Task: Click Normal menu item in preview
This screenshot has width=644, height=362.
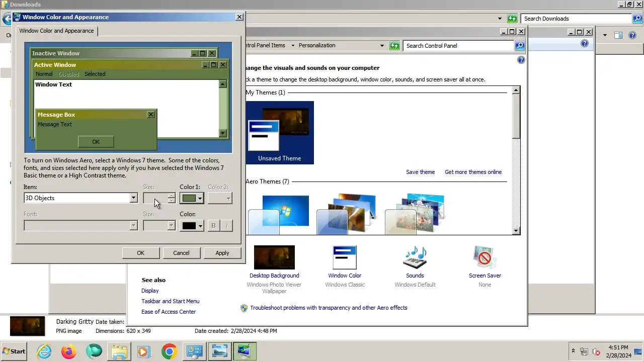Action: click(44, 74)
